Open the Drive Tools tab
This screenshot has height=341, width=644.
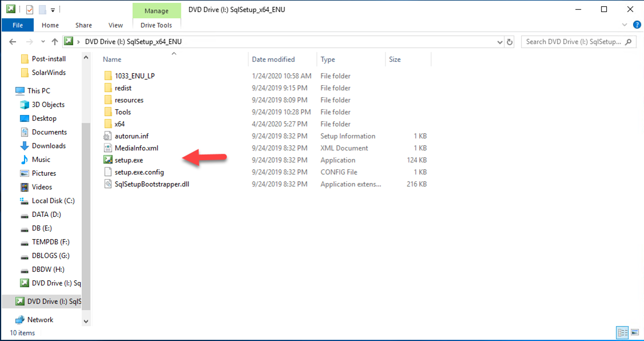[x=157, y=25]
